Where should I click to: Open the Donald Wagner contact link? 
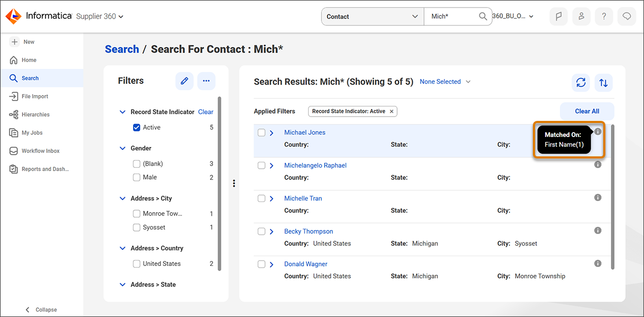(306, 264)
